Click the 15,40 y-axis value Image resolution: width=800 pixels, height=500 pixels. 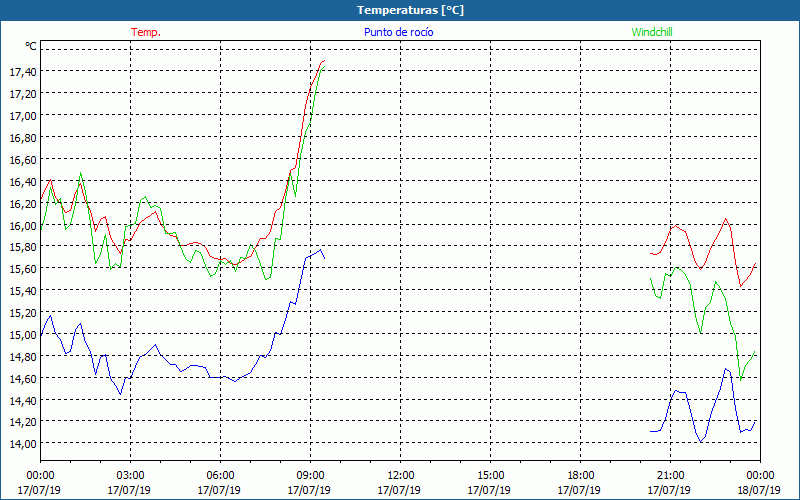coord(23,291)
